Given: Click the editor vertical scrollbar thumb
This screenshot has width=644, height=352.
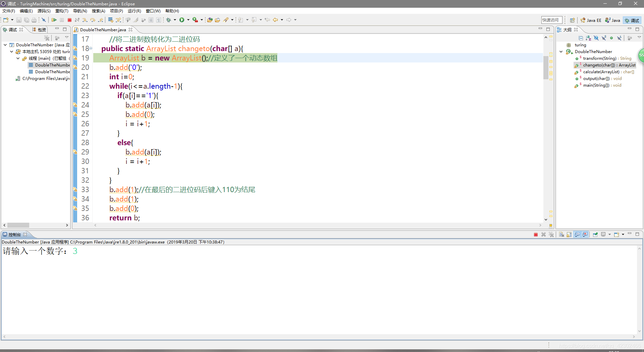Looking at the screenshot, I should click(546, 68).
